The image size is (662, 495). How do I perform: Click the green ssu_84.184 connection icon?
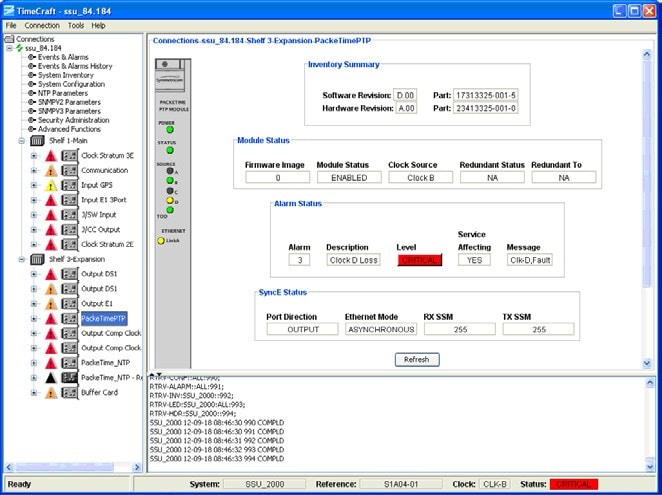(19, 48)
